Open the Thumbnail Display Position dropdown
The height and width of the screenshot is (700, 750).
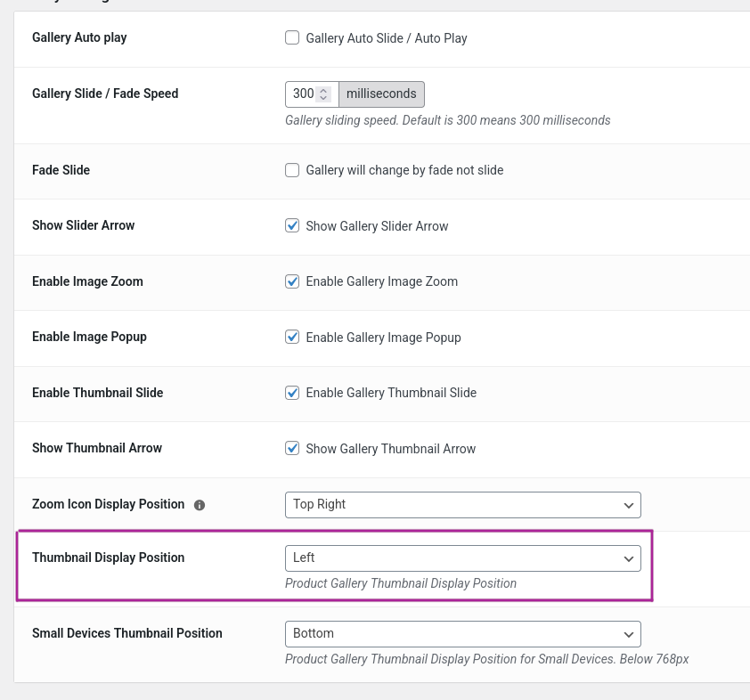(x=463, y=558)
